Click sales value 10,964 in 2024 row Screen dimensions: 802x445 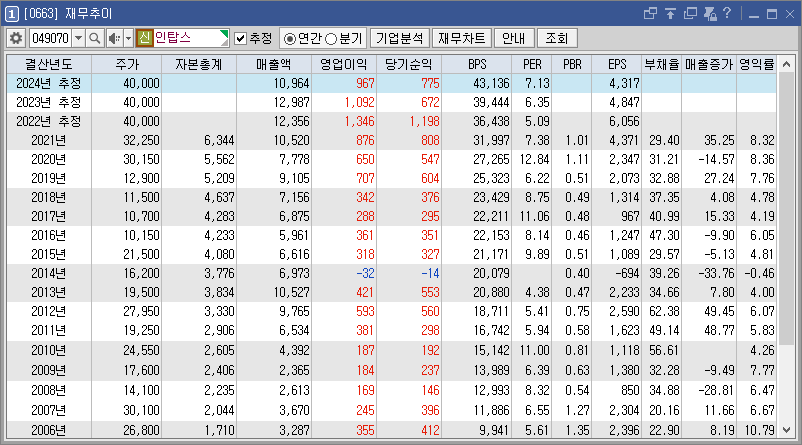point(292,83)
